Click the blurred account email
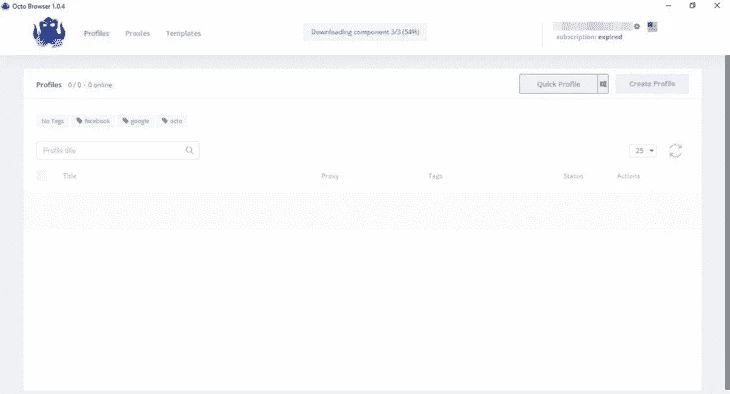 [592, 26]
